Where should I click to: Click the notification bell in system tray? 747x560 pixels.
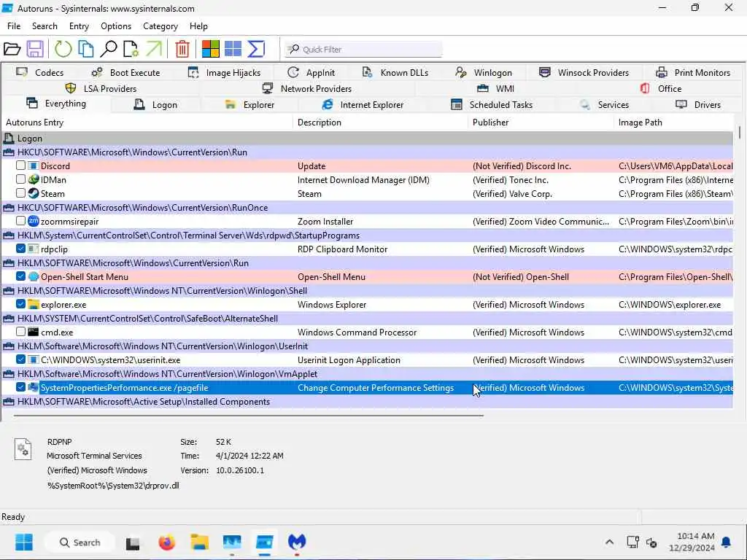coord(726,542)
